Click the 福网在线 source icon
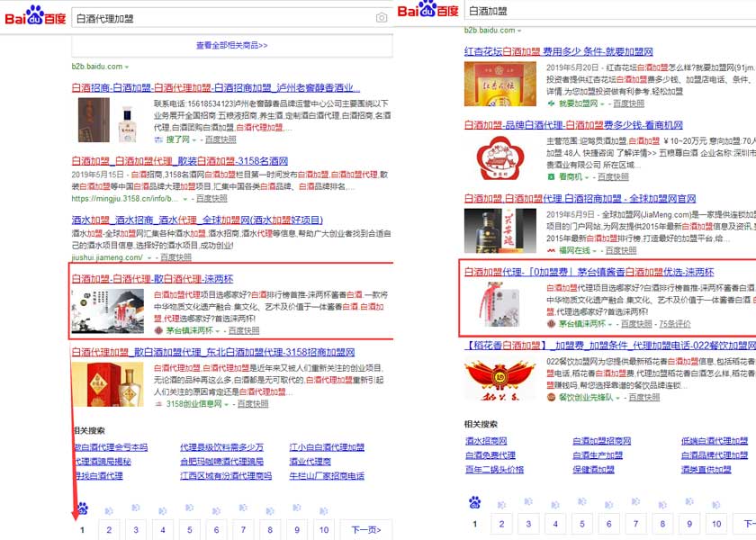756x540 pixels. point(551,251)
